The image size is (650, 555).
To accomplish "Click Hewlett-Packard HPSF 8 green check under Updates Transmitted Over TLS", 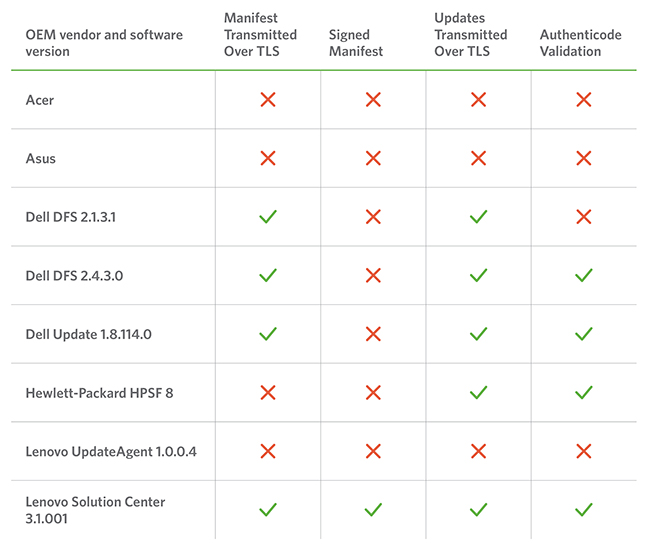I will point(478,393).
